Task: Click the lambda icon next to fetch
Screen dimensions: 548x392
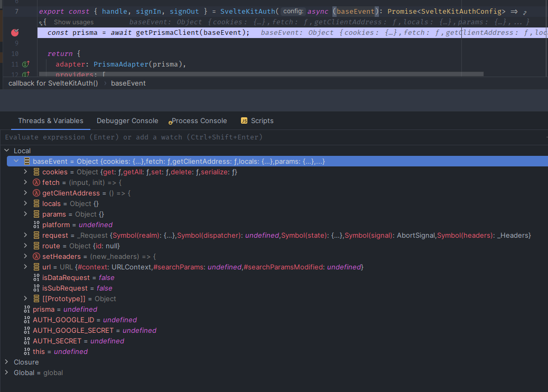Action: click(36, 182)
